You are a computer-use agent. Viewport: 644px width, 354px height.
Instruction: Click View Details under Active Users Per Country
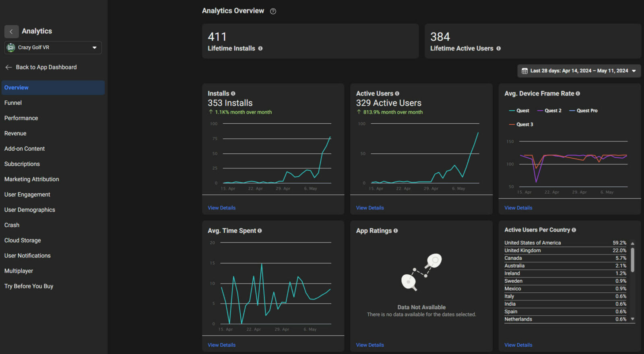click(x=518, y=345)
